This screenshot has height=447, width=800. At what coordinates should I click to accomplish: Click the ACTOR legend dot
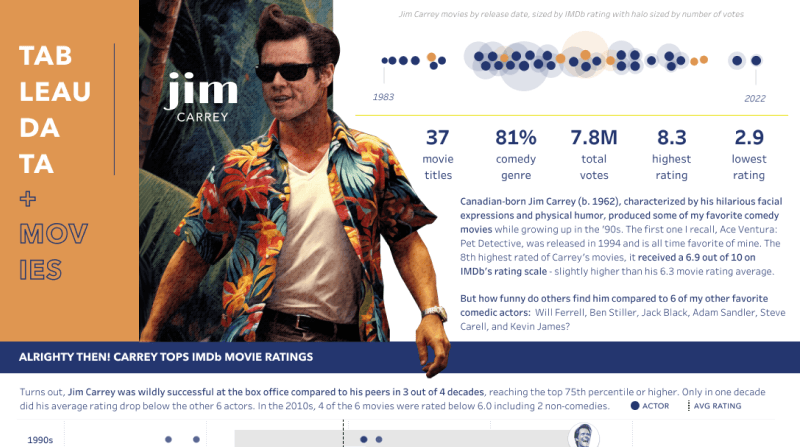point(636,406)
